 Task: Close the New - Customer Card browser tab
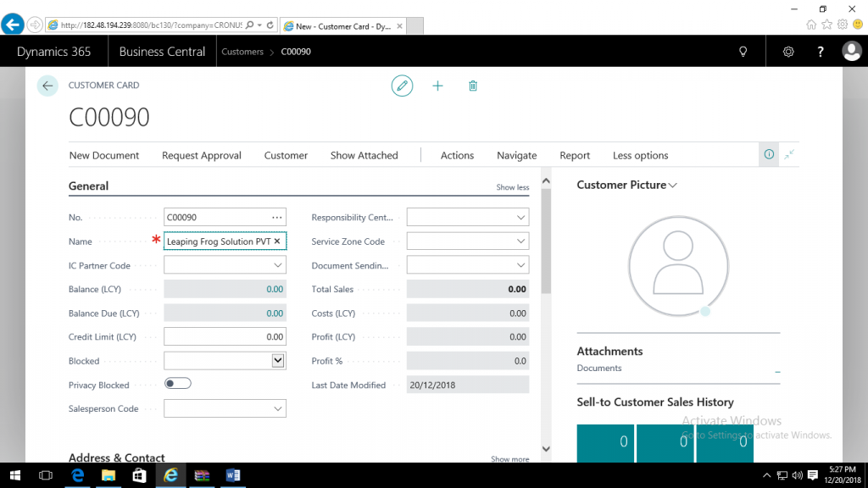coord(399,26)
